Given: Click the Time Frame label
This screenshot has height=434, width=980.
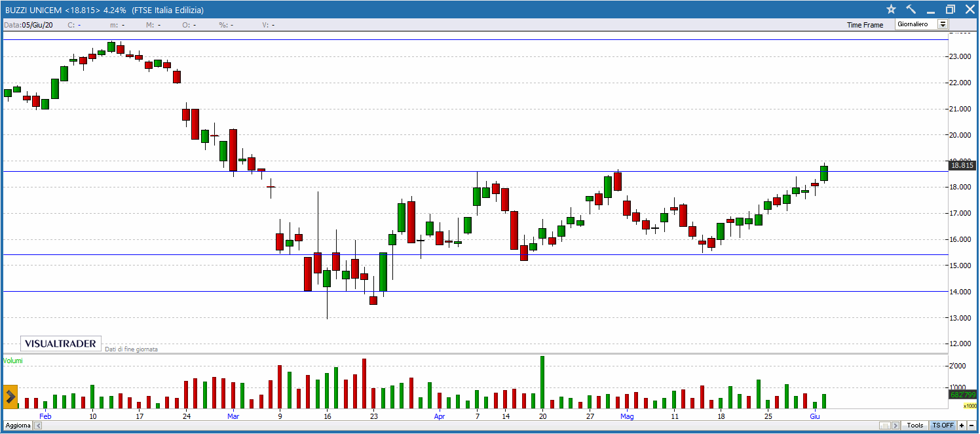Looking at the screenshot, I should [865, 25].
